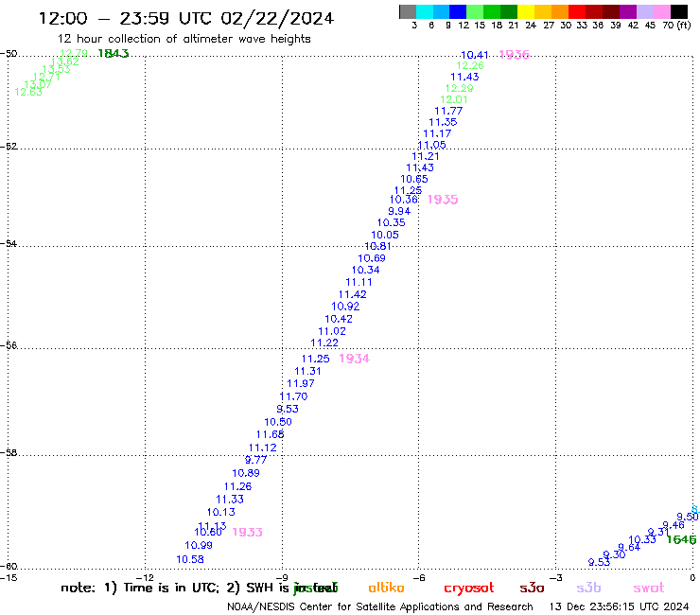
Task: Click the '-12' longitude axis label
Action: click(x=145, y=578)
